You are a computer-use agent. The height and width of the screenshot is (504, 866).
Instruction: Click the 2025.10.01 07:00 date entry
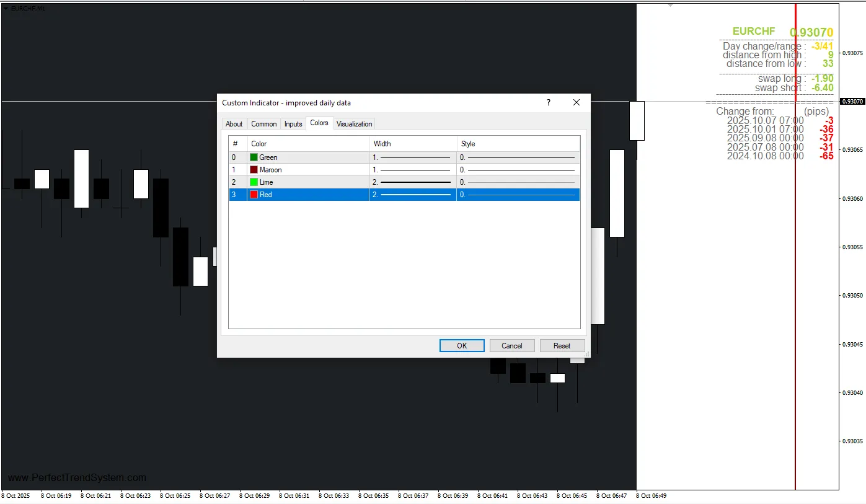click(766, 130)
